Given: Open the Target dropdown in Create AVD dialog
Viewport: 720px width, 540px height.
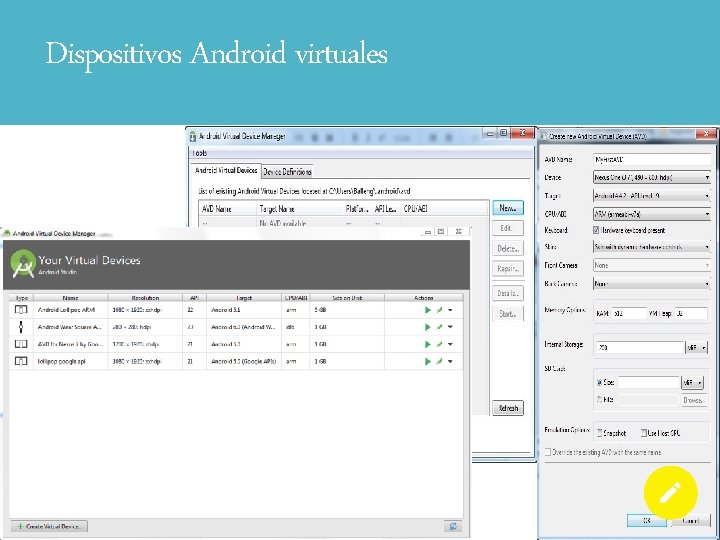Looking at the screenshot, I should (652, 196).
